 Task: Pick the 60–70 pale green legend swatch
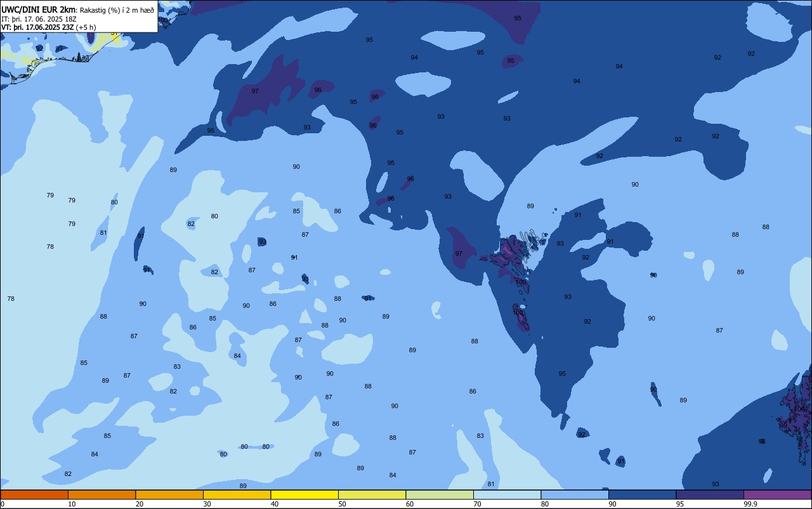[x=440, y=494]
